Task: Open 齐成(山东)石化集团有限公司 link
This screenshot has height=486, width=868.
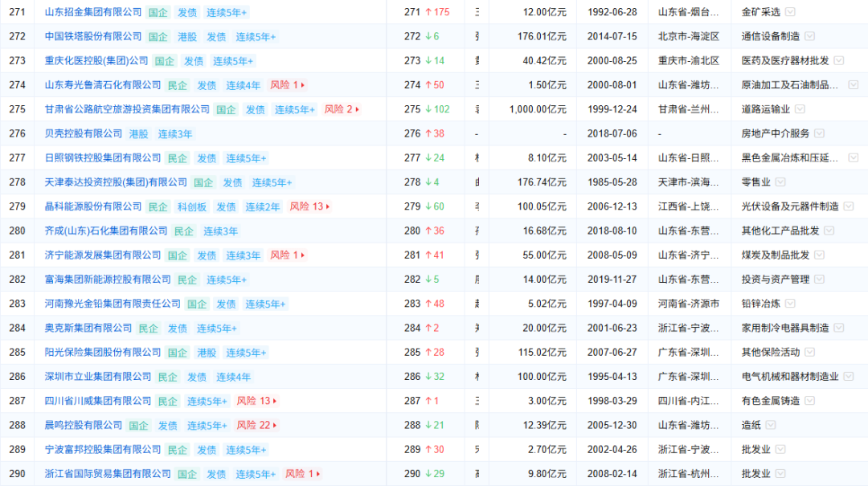Action: tap(106, 231)
